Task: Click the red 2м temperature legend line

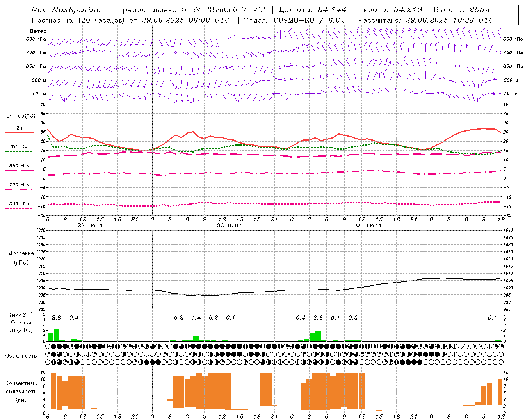Action: [19, 132]
